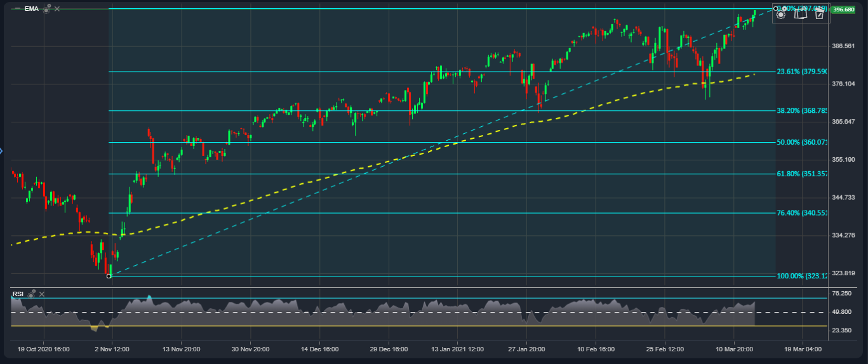Select the 38.20% Fibonacci level label
Image resolution: width=868 pixels, height=364 pixels.
coord(801,110)
